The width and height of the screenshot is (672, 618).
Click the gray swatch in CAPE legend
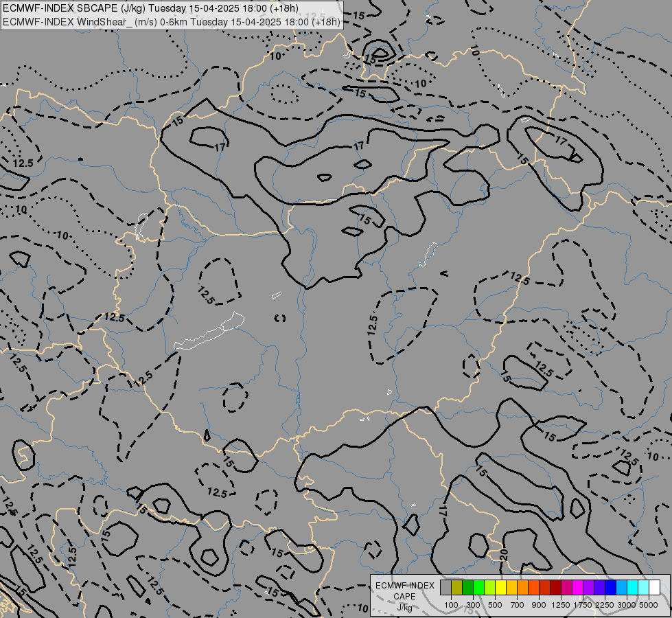pyautogui.click(x=445, y=588)
